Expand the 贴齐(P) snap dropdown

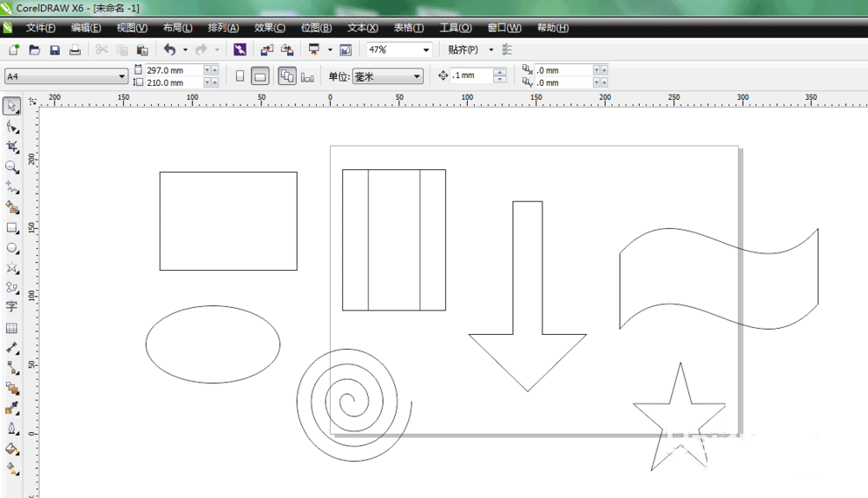point(491,49)
